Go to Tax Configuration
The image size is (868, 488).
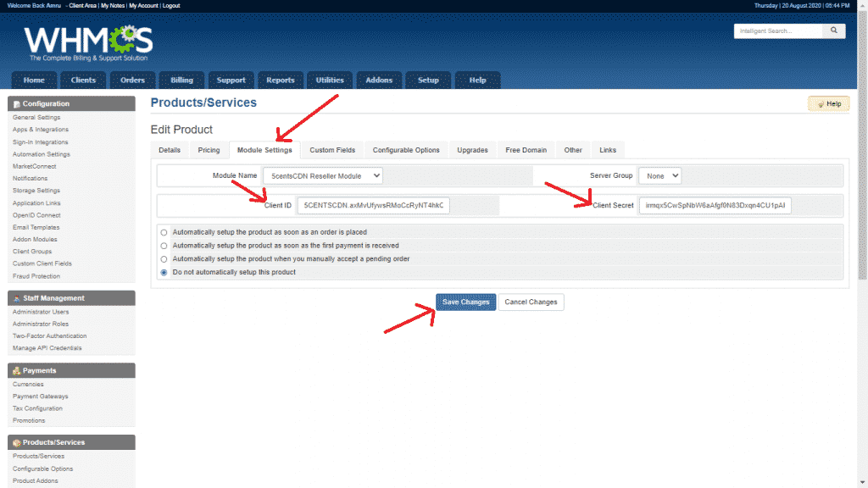click(x=37, y=408)
